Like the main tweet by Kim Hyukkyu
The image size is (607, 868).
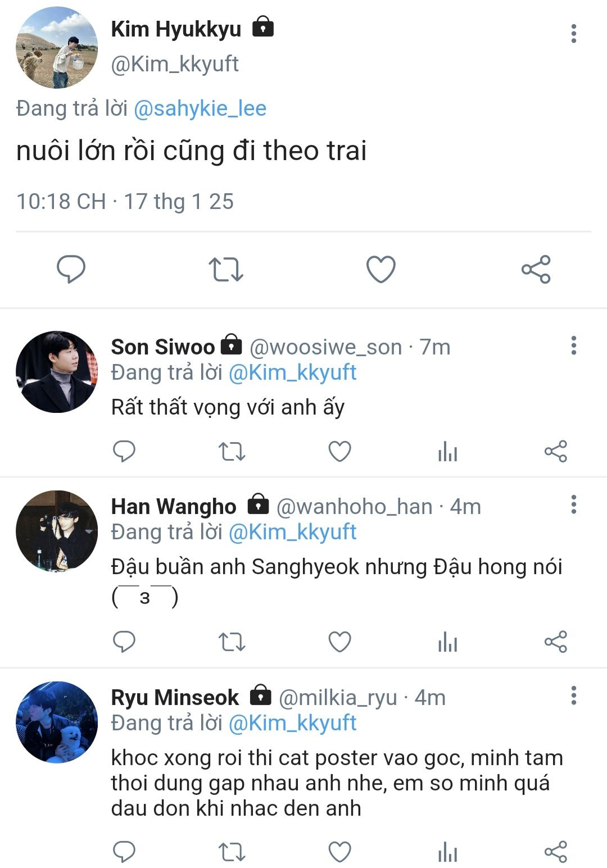[x=381, y=269]
